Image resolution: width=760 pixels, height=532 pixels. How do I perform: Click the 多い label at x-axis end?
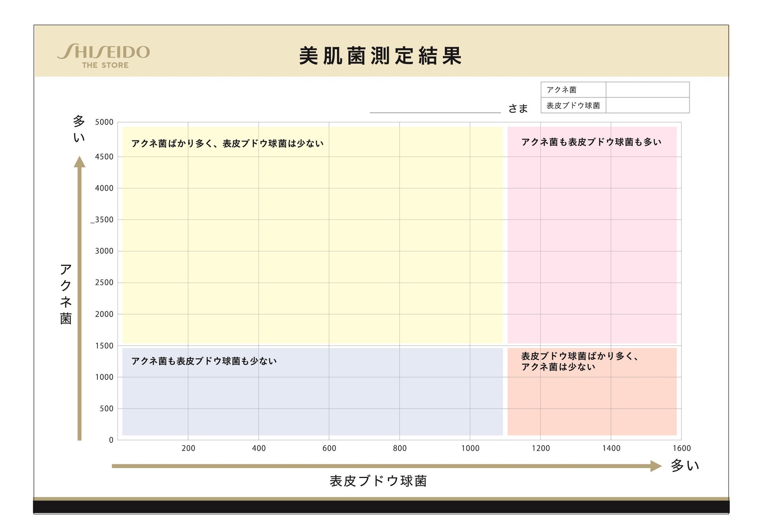685,466
